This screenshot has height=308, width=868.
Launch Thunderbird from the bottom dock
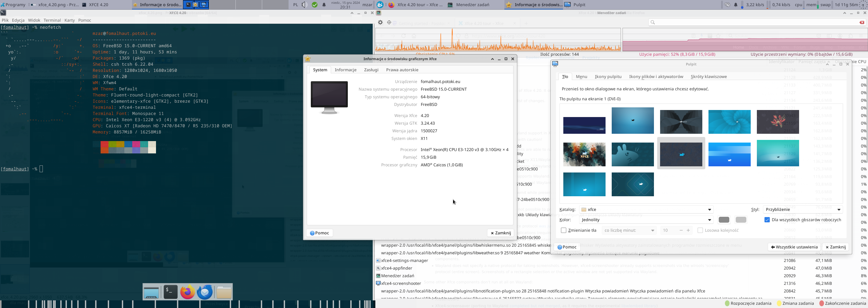pyautogui.click(x=205, y=292)
